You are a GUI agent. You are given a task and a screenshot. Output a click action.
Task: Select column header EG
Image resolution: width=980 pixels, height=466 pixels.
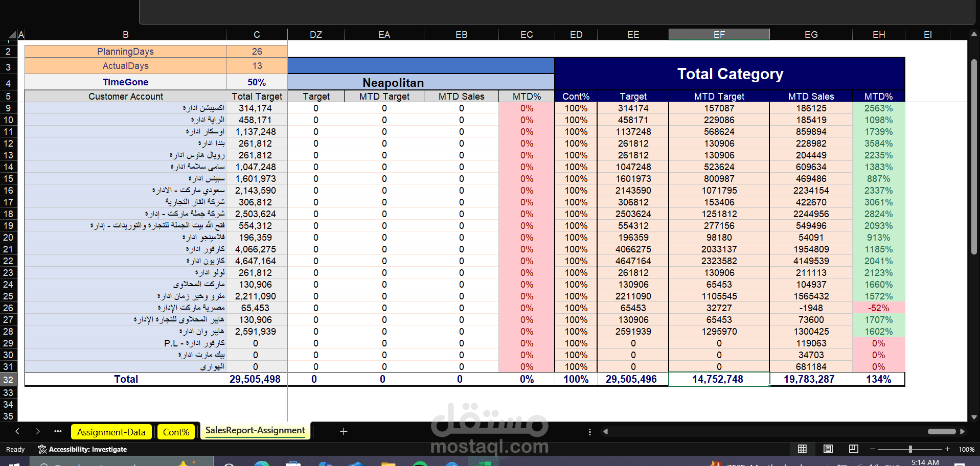tap(811, 35)
